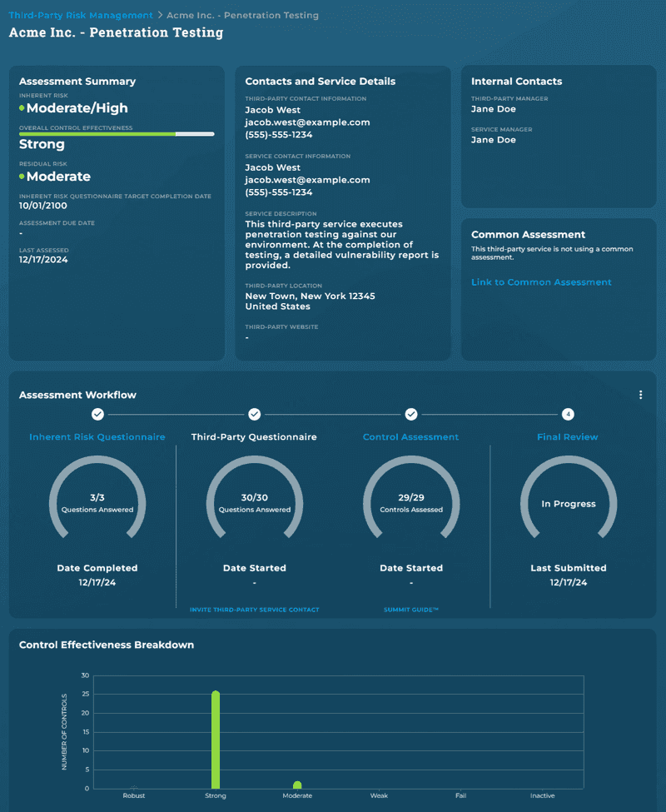Open the Summit Guide link
This screenshot has width=666, height=812.
tap(411, 610)
